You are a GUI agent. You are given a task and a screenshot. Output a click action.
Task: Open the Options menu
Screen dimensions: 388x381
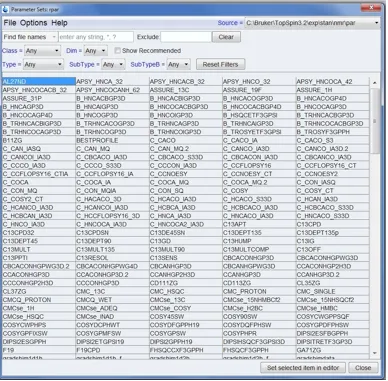(33, 23)
